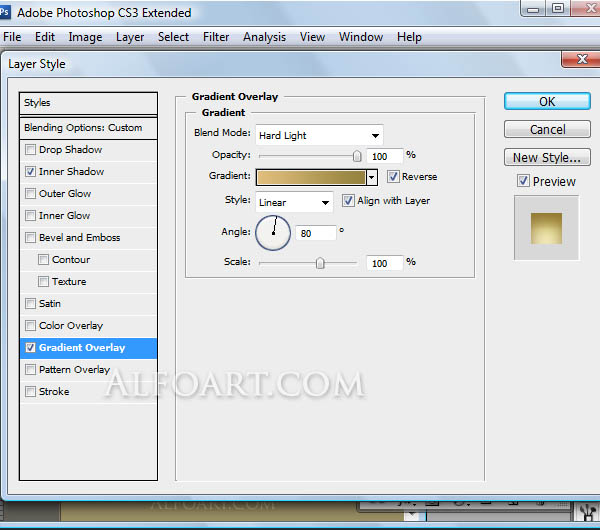600x530 pixels.
Task: Click the gold gradient swatch
Action: point(311,177)
